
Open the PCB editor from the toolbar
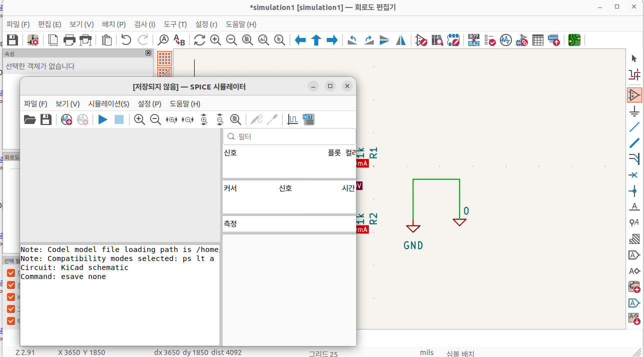(x=574, y=40)
